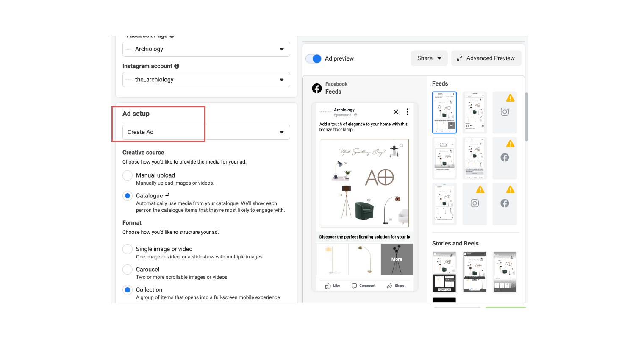The width and height of the screenshot is (644, 339).
Task: Click the Comment icon on the ad preview
Action: pos(355,285)
